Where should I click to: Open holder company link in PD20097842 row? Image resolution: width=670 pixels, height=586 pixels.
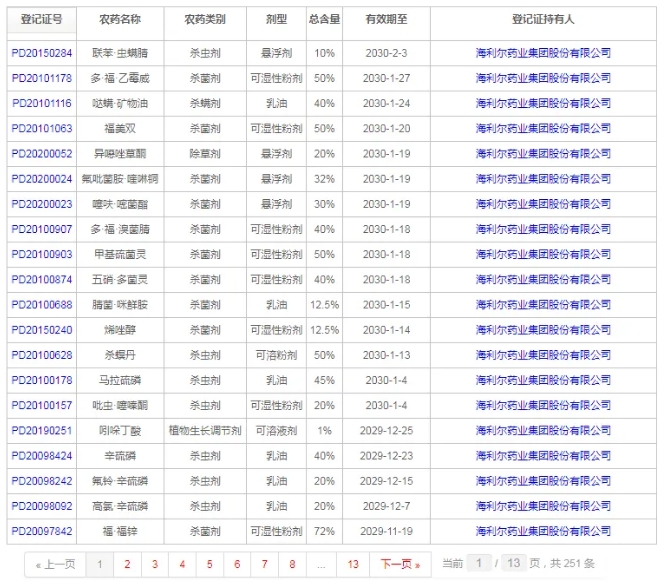543,532
